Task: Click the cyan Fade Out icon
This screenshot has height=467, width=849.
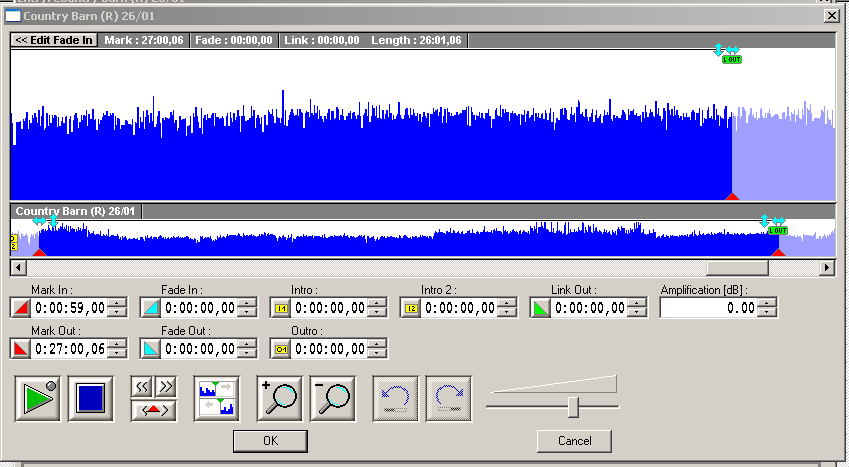Action: 151,349
